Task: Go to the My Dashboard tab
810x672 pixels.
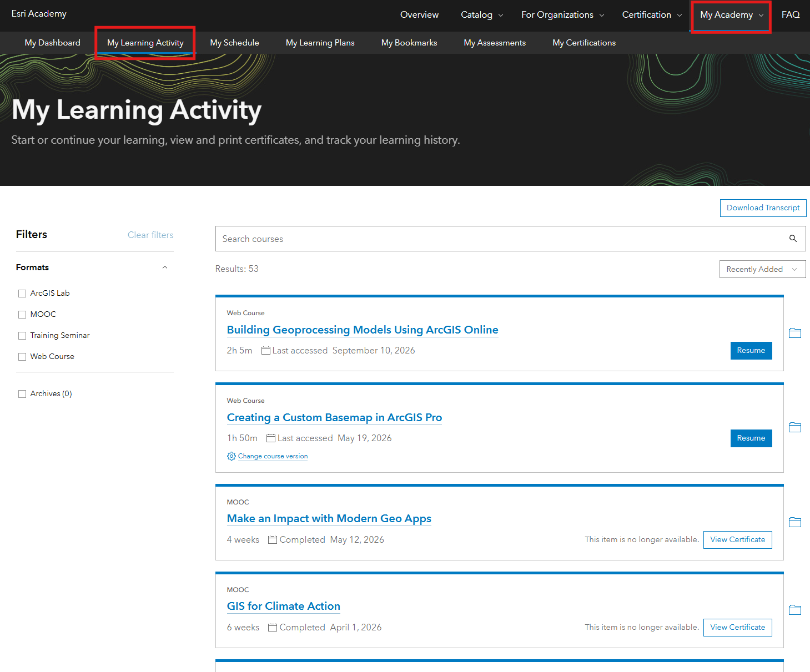Action: coord(53,43)
